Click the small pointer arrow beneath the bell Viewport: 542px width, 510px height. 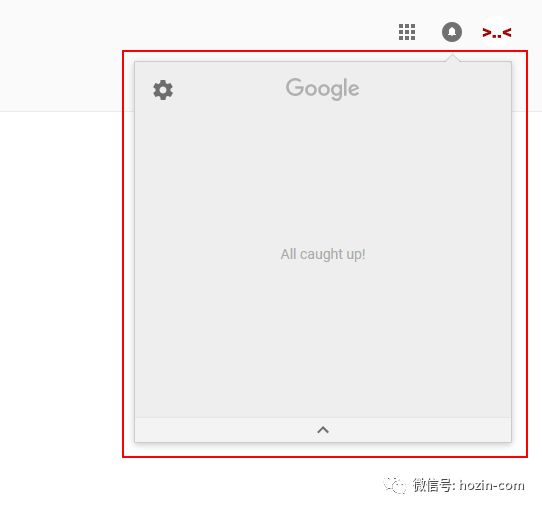pos(452,58)
